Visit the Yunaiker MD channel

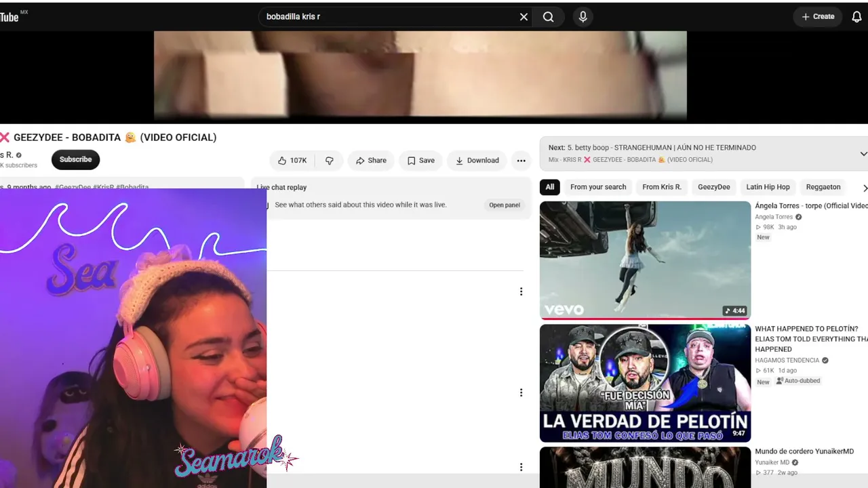[772, 462]
